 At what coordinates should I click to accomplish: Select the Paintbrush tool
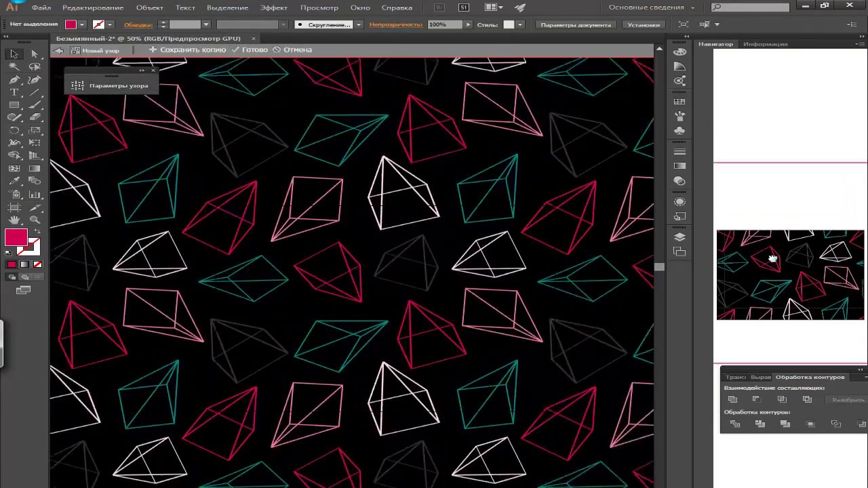click(35, 105)
